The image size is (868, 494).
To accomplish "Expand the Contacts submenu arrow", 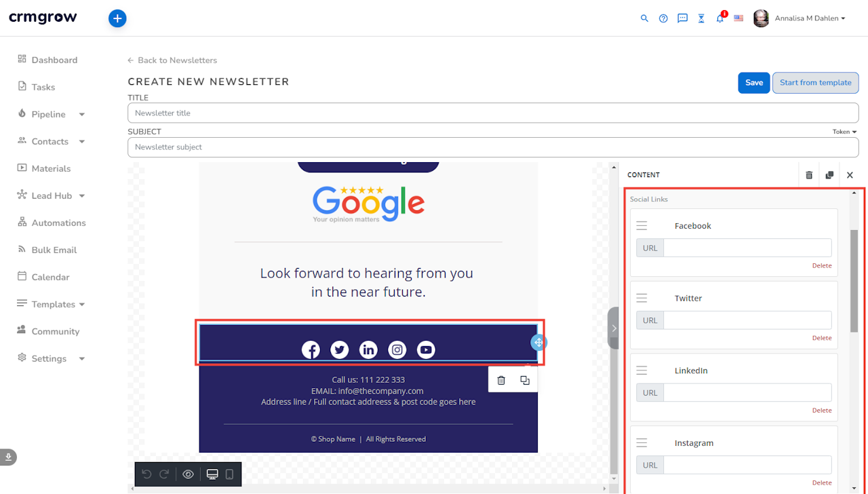I will tap(82, 142).
